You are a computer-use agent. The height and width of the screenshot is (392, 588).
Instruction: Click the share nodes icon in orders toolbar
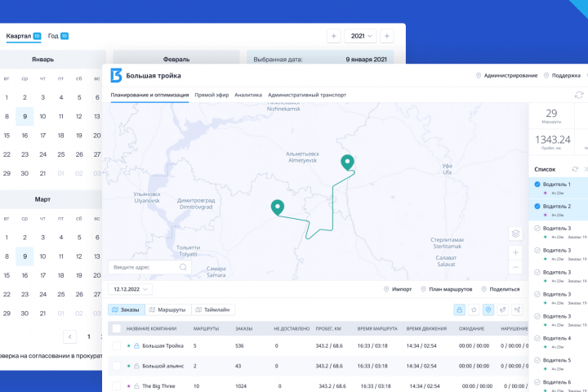517,310
